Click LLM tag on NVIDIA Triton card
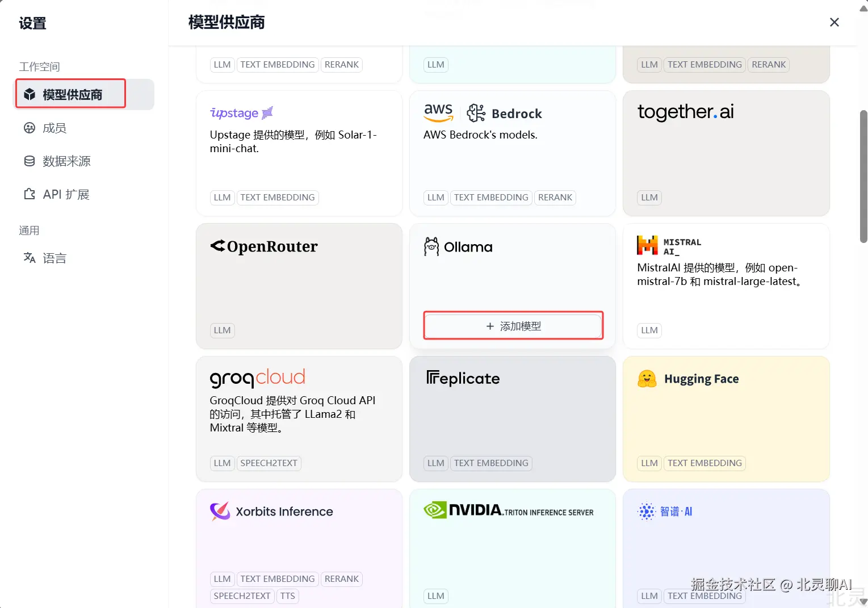The image size is (868, 608). click(436, 596)
